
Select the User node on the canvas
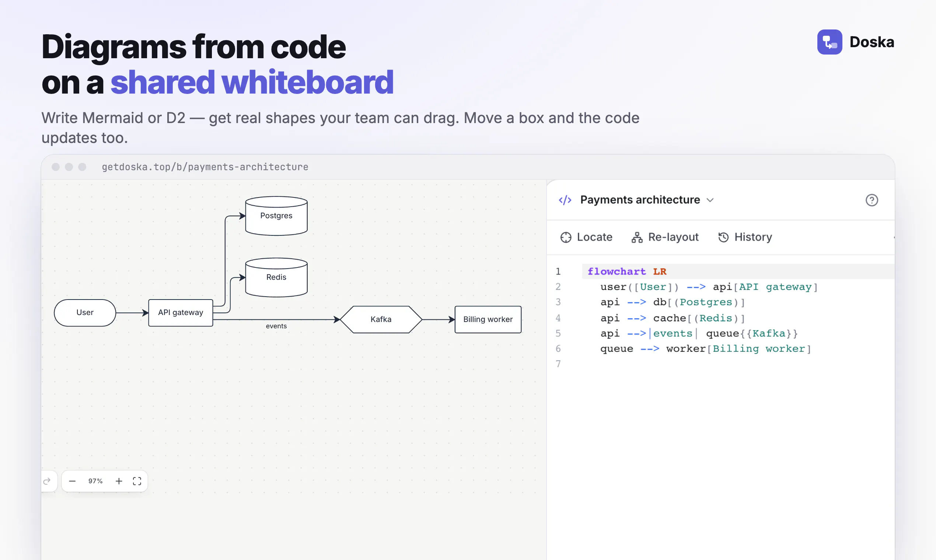[85, 312]
